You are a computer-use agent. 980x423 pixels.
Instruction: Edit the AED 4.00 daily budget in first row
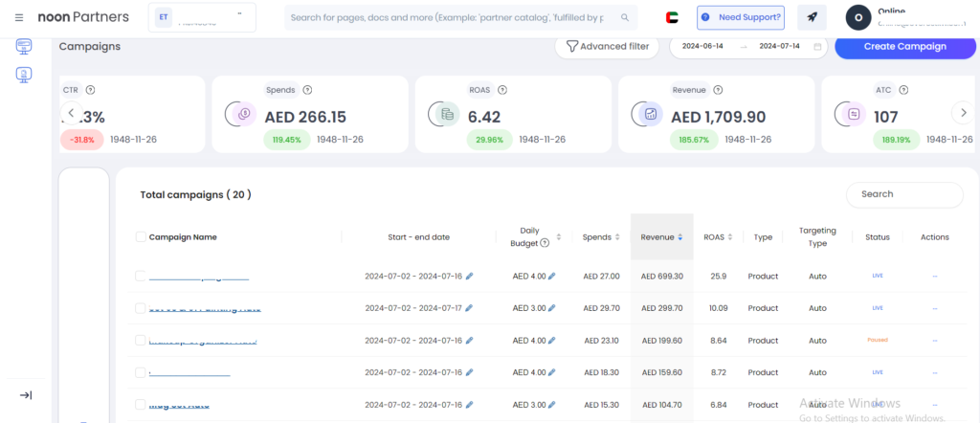(x=551, y=277)
